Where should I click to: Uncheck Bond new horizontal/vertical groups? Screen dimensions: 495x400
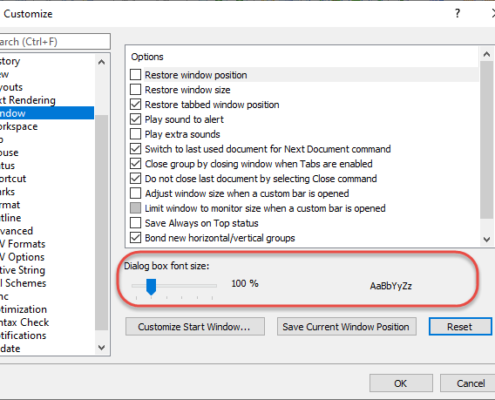[x=135, y=238]
